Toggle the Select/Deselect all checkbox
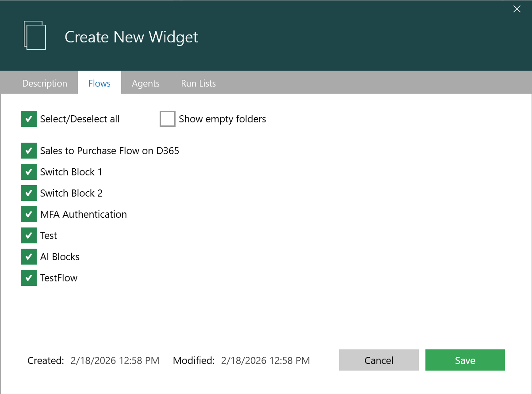Screen dimensions: 532x394 (x=29, y=119)
